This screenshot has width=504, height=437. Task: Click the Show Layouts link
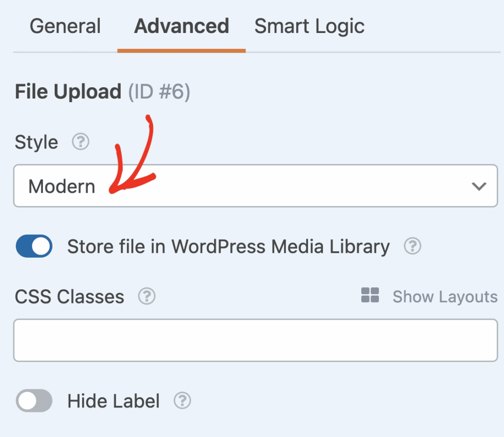coord(444,296)
